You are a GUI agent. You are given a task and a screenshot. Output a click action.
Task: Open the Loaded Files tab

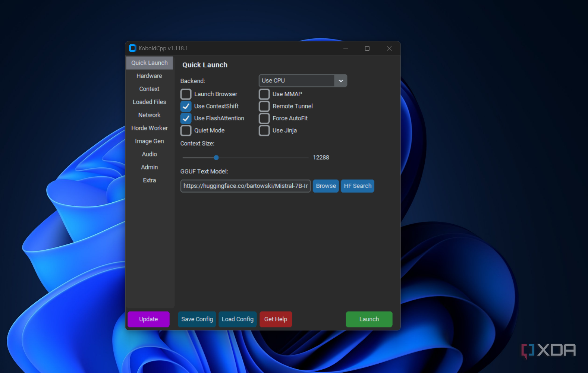point(150,102)
